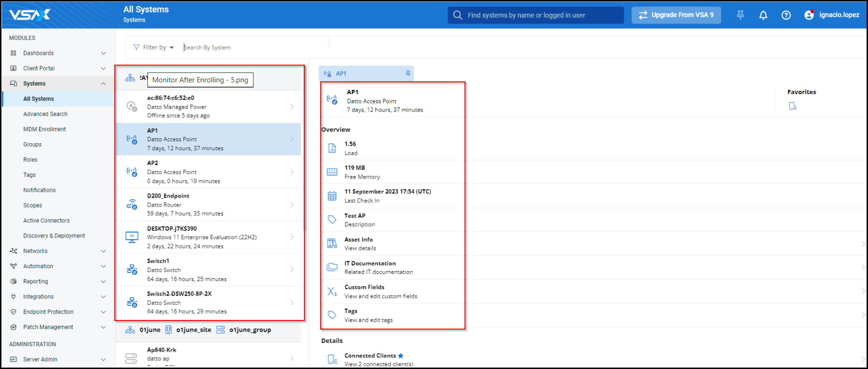Viewport: 868px width, 369px height.
Task: Open the Groups page
Action: [33, 144]
